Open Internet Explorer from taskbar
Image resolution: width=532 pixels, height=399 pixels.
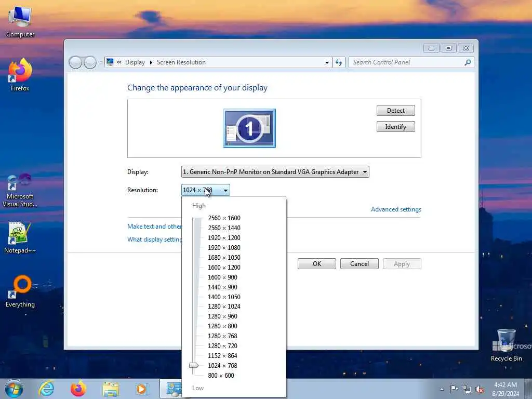(x=46, y=389)
